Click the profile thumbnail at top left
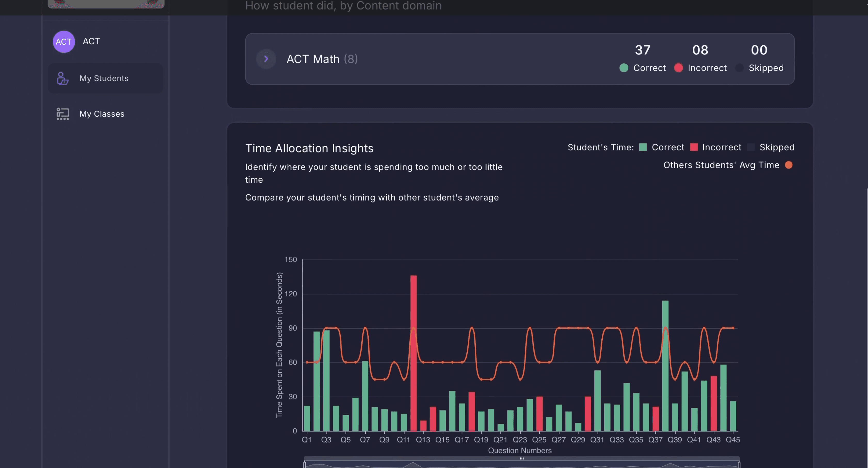 pyautogui.click(x=106, y=3)
